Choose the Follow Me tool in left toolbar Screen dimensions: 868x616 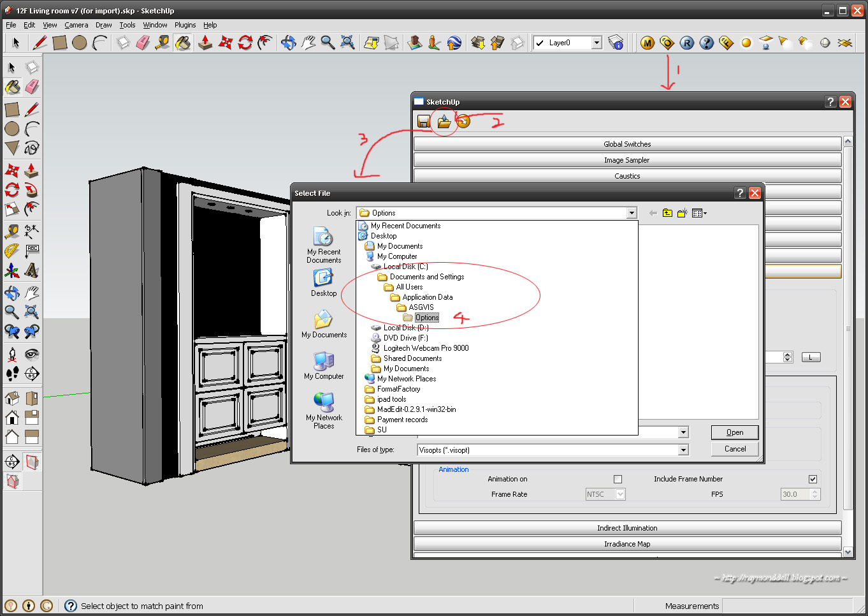(31, 190)
